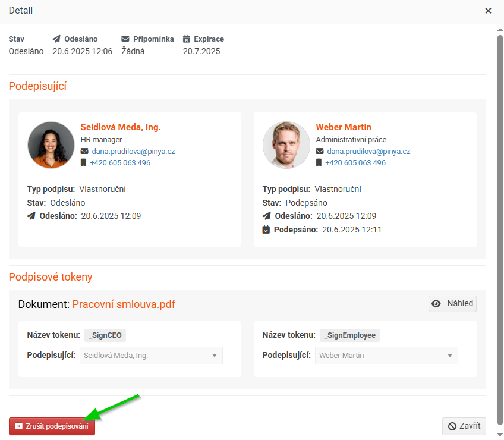Viewport: 504px width, 440px height.
Task: Select the _SignEmployee token badge
Action: pyautogui.click(x=349, y=335)
